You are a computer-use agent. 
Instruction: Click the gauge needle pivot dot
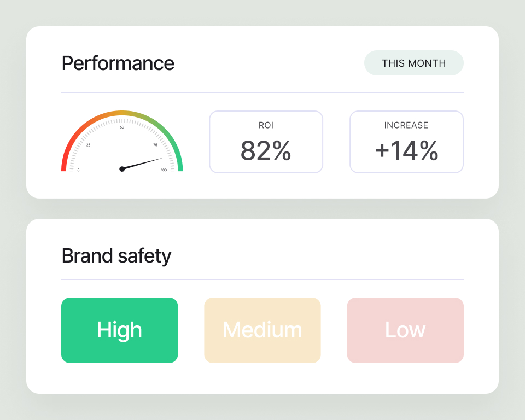tap(122, 169)
